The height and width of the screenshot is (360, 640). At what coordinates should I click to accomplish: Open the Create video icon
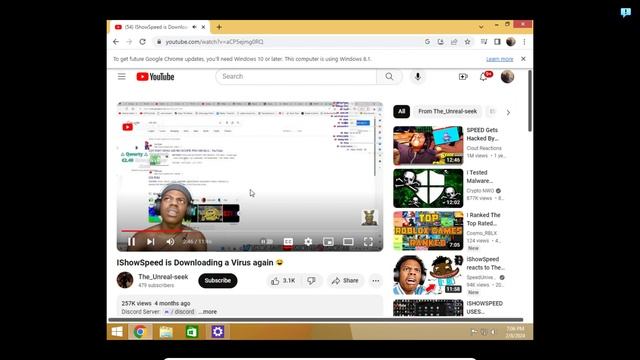pyautogui.click(x=463, y=76)
